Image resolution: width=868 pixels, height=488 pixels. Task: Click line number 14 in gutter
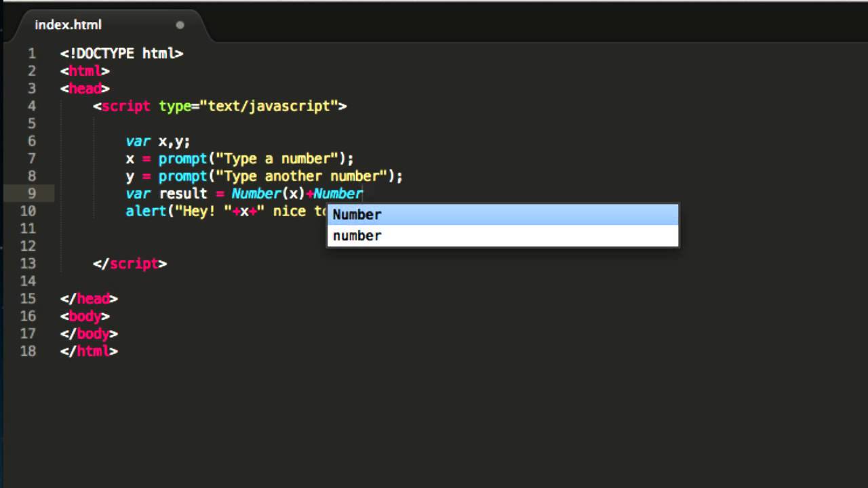pos(28,281)
